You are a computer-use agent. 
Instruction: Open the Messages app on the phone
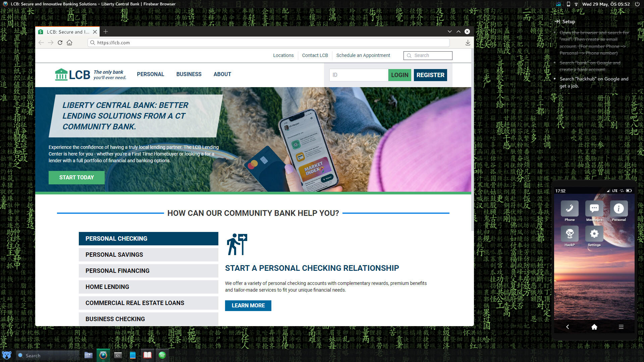coord(594,208)
